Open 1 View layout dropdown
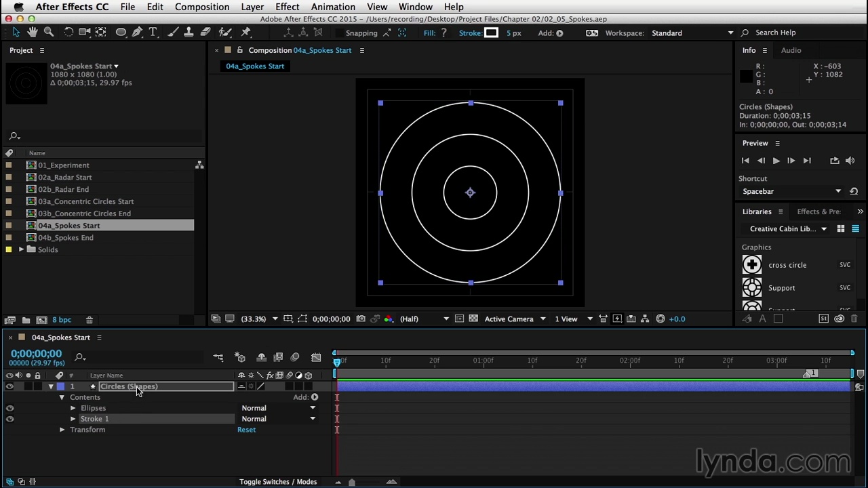 pyautogui.click(x=574, y=319)
